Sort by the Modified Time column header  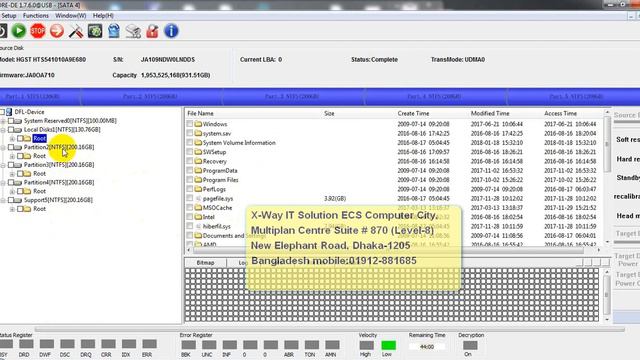point(490,113)
